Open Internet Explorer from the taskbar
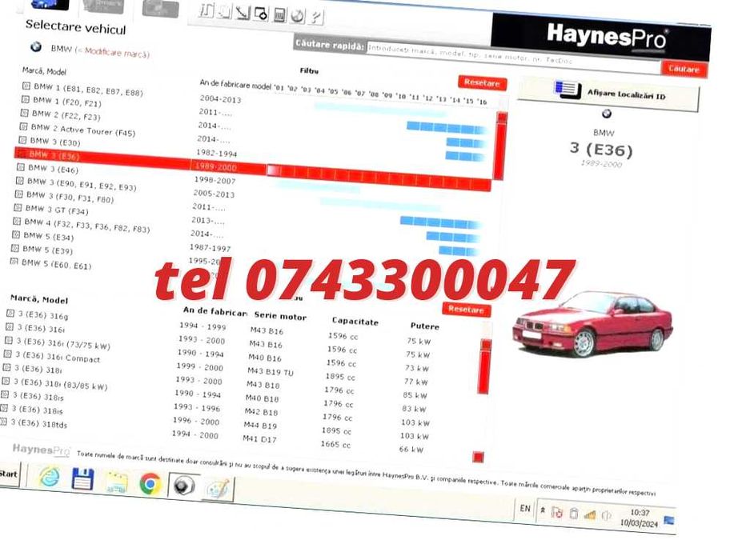The image size is (730, 560). [49, 477]
